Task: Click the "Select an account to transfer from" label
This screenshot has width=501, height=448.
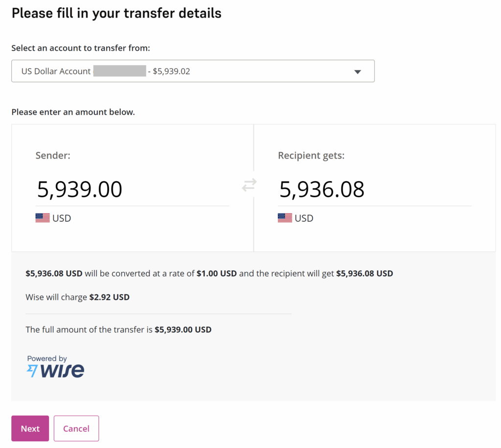Action: click(81, 48)
